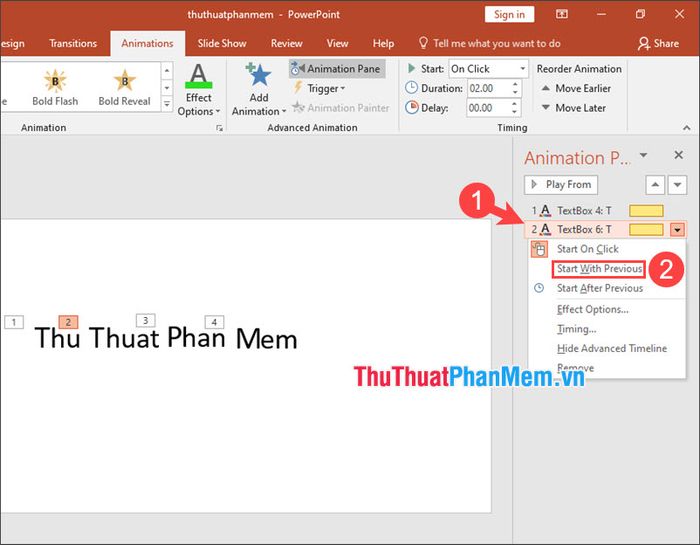Click the Share button
700x545 pixels.
pyautogui.click(x=658, y=43)
